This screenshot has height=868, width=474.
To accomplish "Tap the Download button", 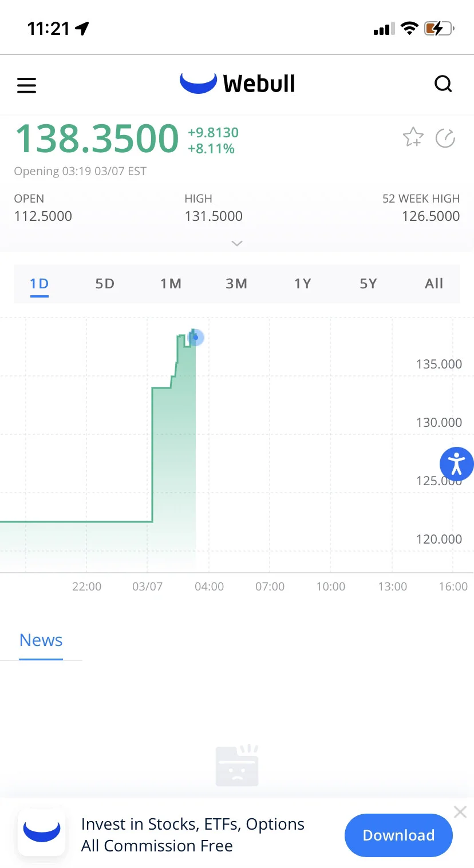I will (398, 835).
